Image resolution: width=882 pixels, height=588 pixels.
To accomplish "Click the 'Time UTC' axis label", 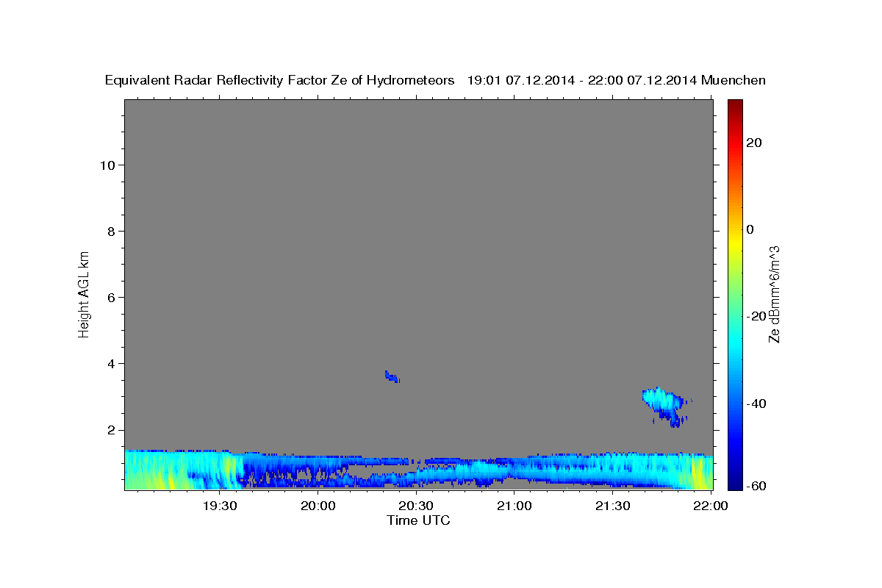I will [418, 520].
